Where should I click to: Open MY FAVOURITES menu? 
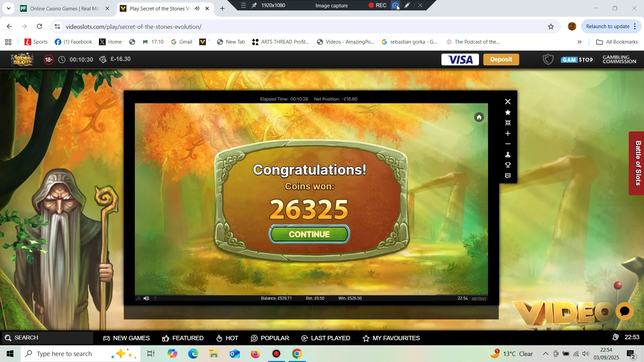[x=391, y=338]
